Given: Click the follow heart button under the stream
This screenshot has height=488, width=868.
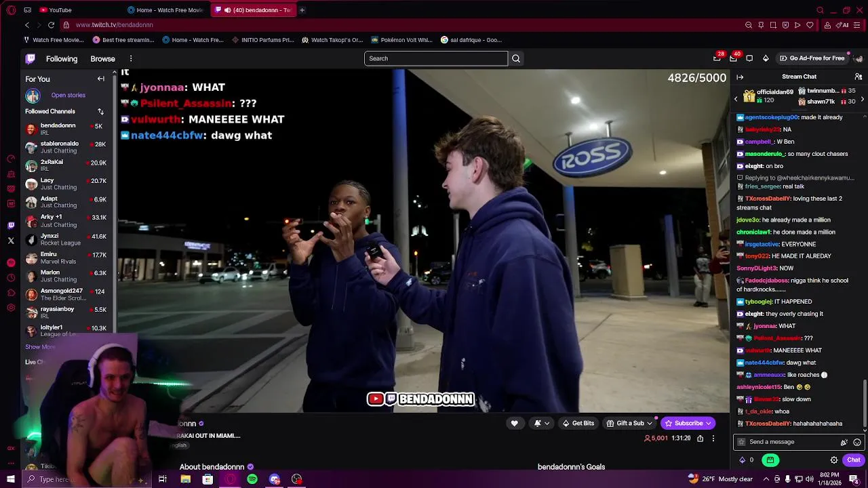Looking at the screenshot, I should [515, 423].
